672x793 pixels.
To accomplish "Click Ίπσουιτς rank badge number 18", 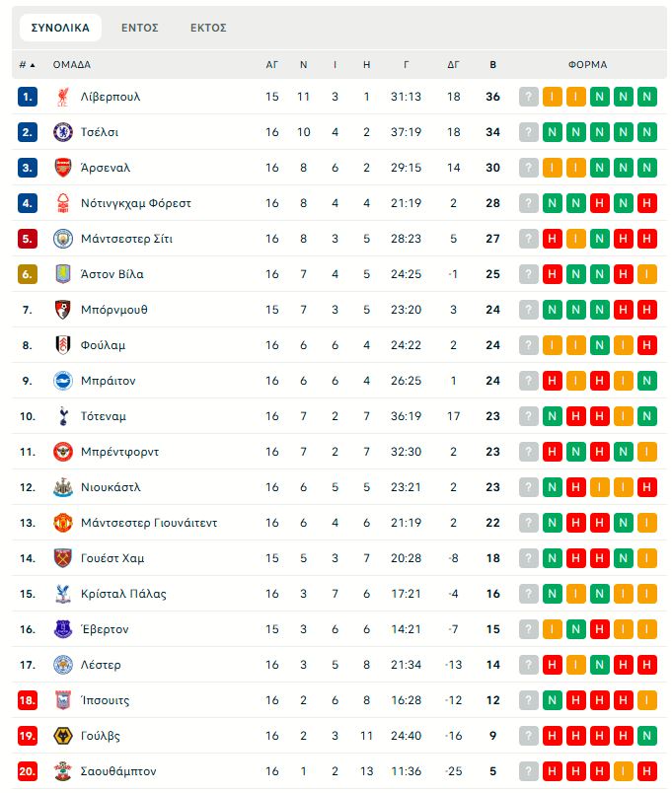I will click(x=28, y=700).
